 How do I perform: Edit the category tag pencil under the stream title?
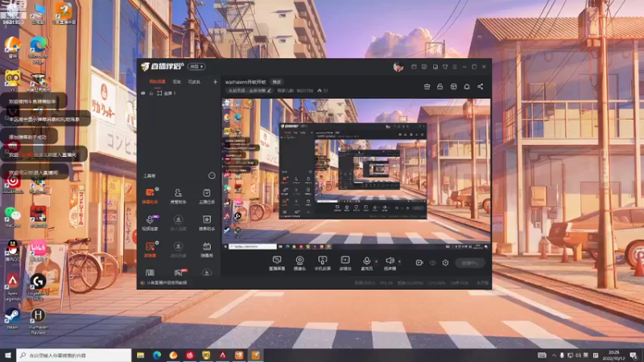point(269,91)
